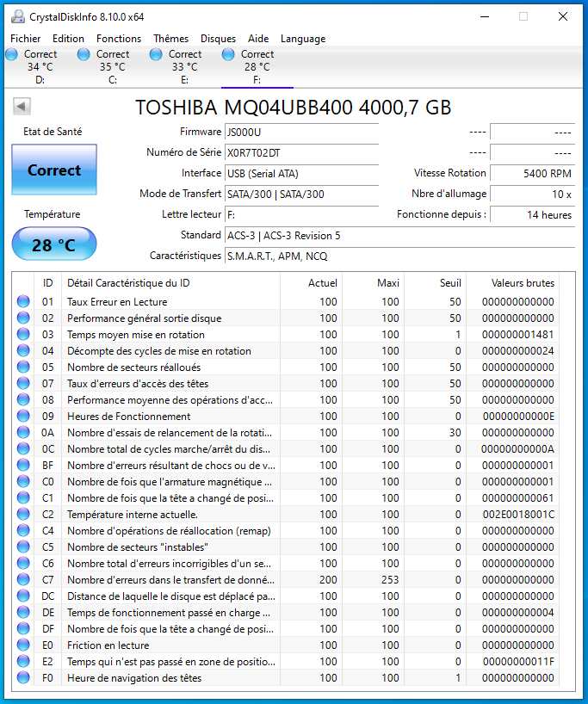Click status orb for attribute BF row

(23, 465)
